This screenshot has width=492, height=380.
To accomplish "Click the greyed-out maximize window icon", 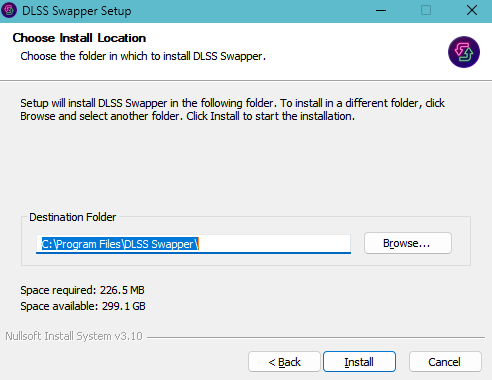I will [x=426, y=11].
